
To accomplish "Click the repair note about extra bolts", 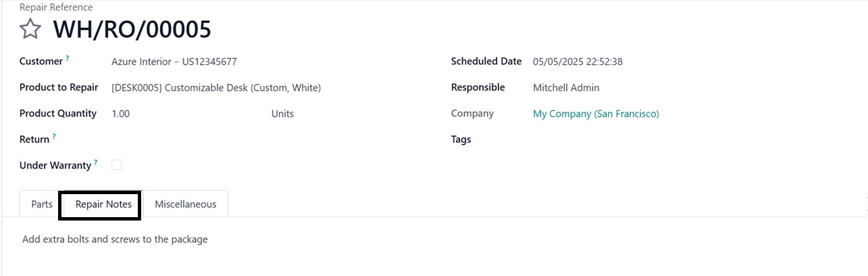I will pyautogui.click(x=115, y=239).
